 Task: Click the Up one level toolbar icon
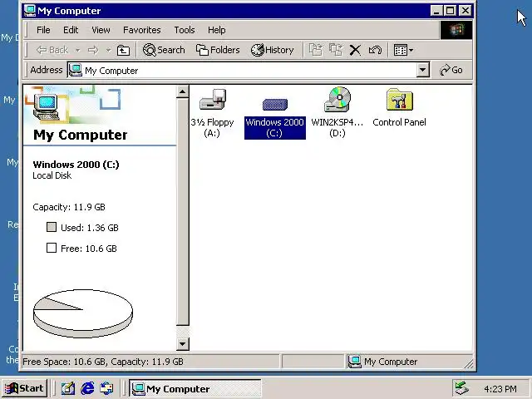(123, 50)
